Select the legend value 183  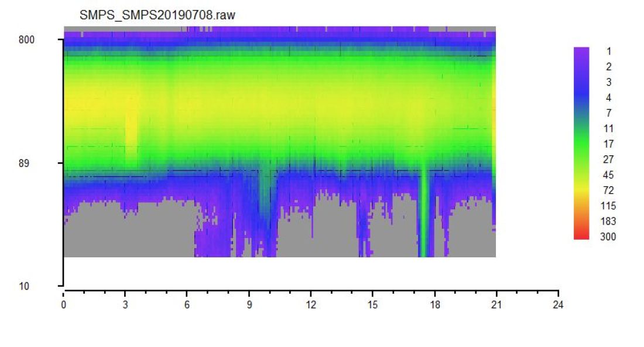[608, 221]
